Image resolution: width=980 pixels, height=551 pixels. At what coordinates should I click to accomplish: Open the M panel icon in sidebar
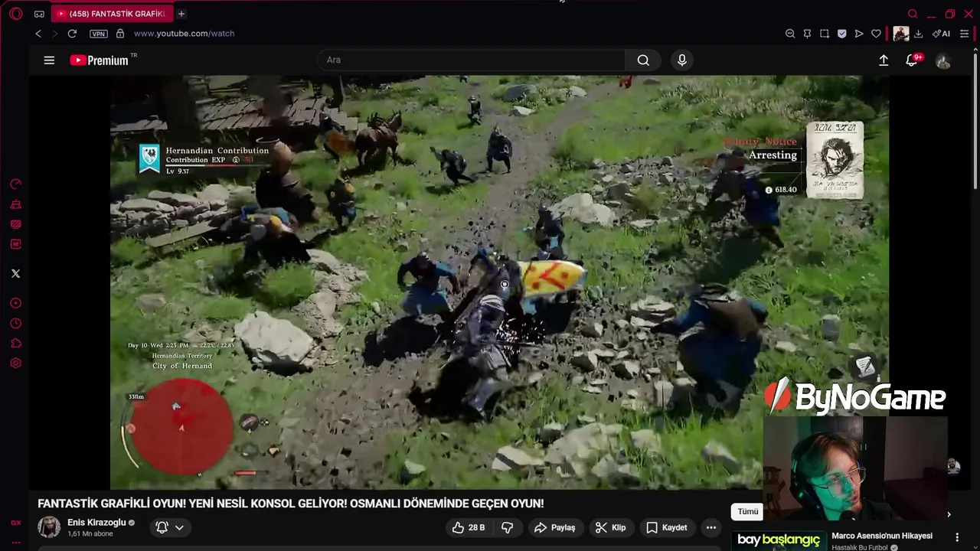tap(15, 244)
